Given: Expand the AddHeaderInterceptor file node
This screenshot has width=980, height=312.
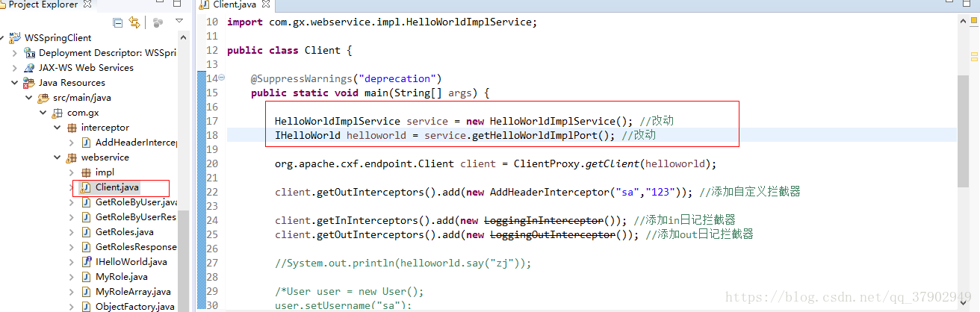Looking at the screenshot, I should click(x=72, y=143).
